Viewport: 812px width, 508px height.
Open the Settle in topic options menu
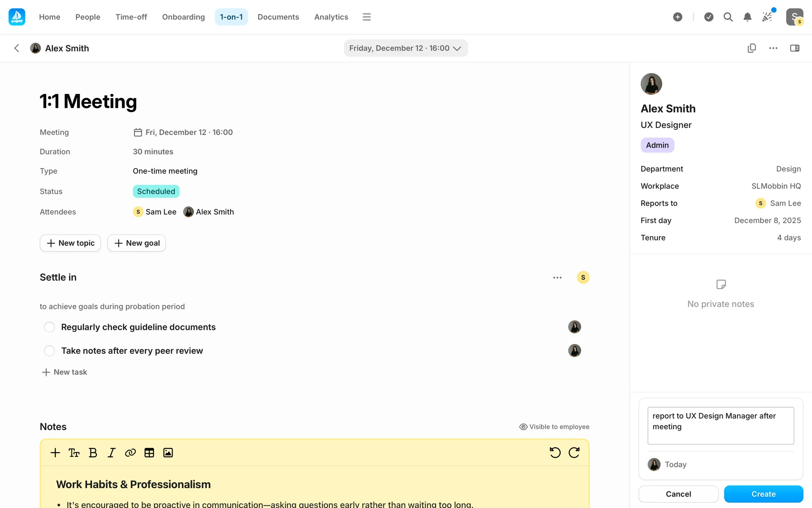557,278
